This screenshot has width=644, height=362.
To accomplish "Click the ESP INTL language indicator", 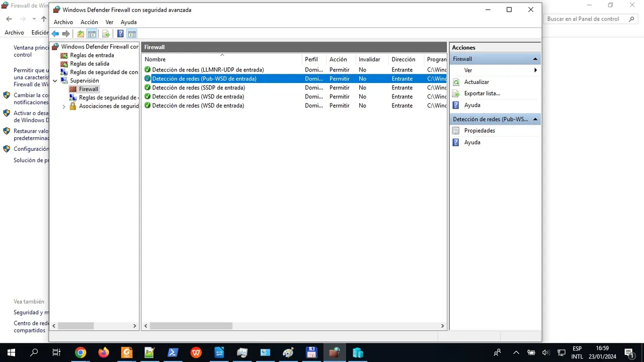I will point(577,352).
